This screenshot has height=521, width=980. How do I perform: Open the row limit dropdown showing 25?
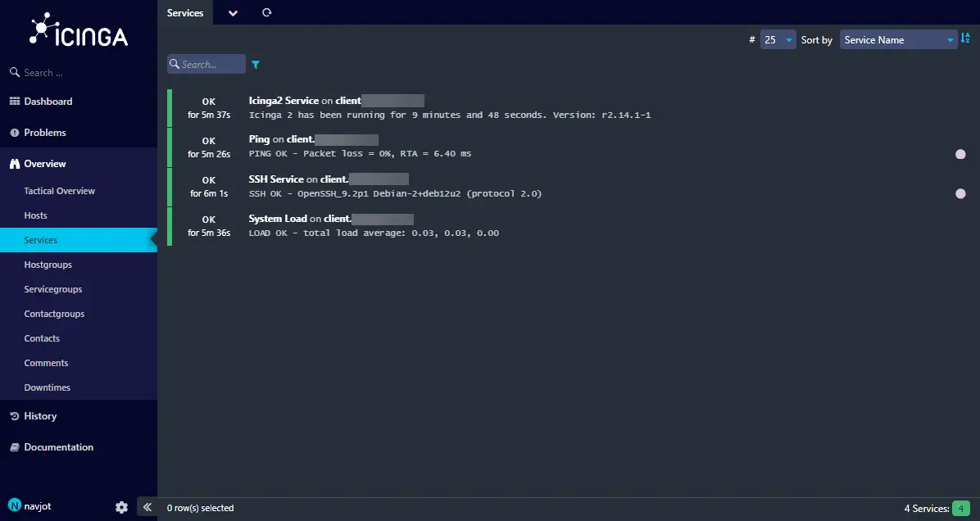point(778,40)
